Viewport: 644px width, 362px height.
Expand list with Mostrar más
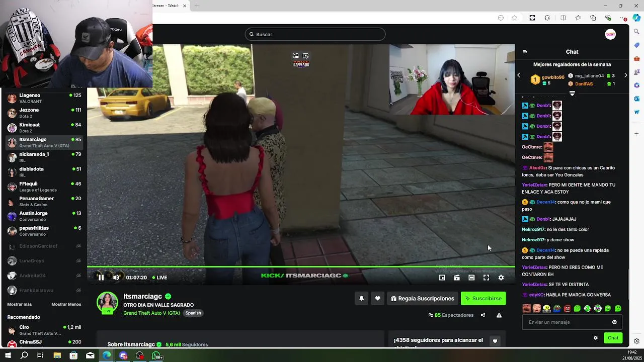[x=20, y=304]
